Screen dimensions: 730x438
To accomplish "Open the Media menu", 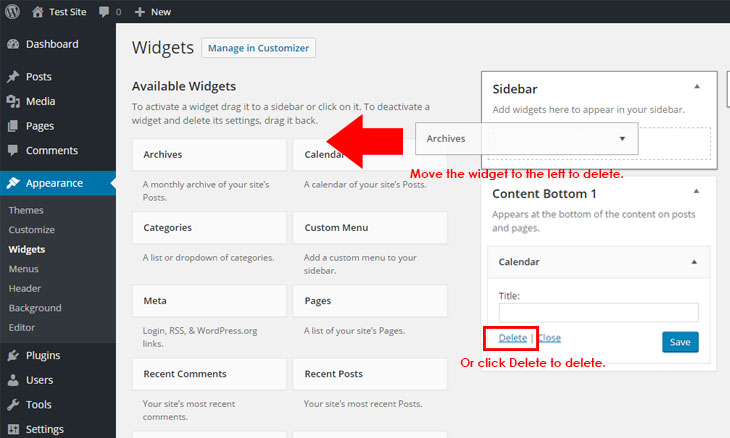I will [x=41, y=101].
